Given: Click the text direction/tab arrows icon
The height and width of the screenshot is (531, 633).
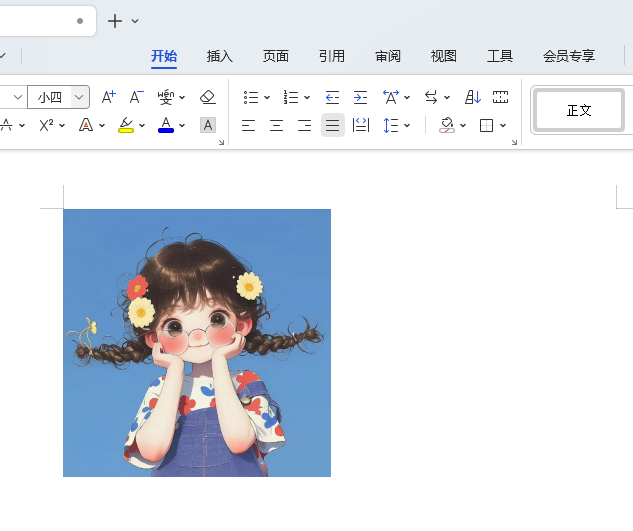Looking at the screenshot, I should [431, 97].
